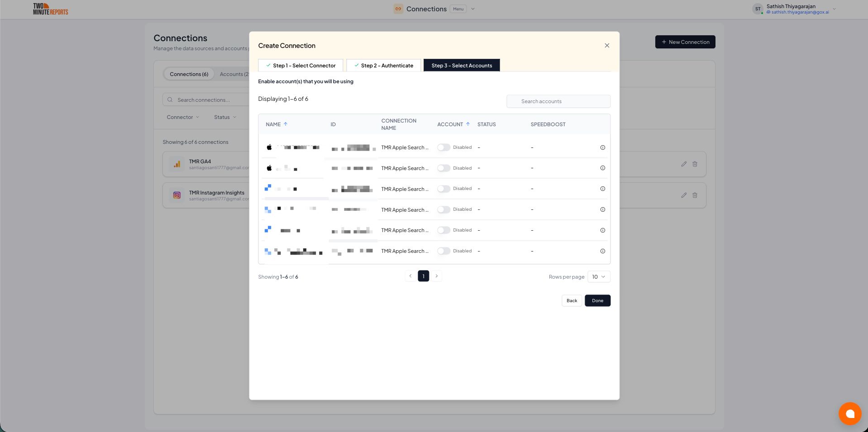Click the orange chat support bubble
Image resolution: width=868 pixels, height=432 pixels.
click(x=849, y=413)
